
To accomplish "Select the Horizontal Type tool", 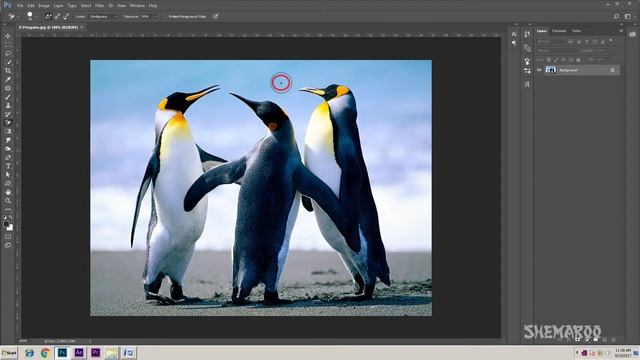I will (x=8, y=166).
